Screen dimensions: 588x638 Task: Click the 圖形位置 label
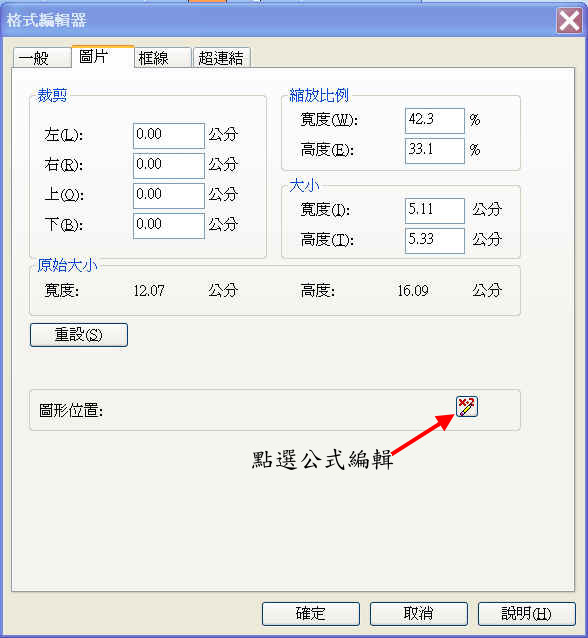[x=71, y=410]
